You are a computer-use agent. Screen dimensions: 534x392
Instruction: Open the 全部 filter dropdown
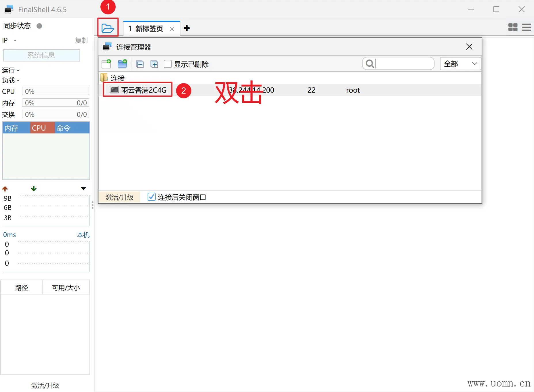(460, 64)
